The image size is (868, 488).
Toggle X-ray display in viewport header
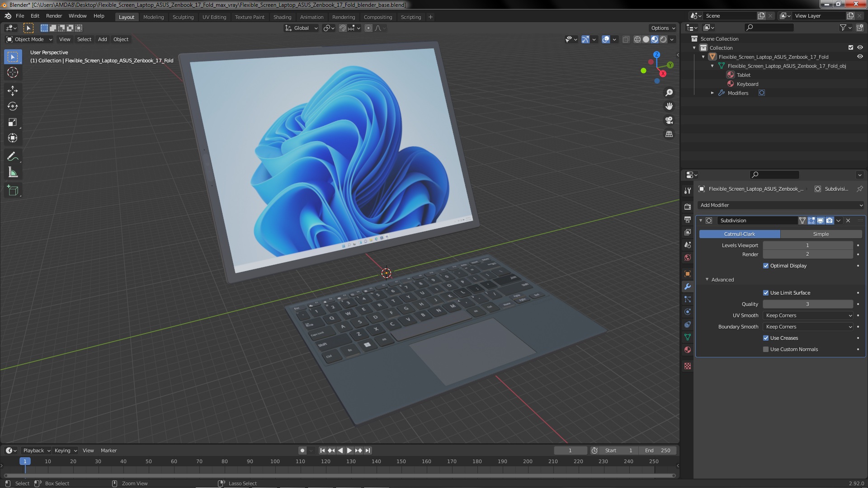point(626,40)
